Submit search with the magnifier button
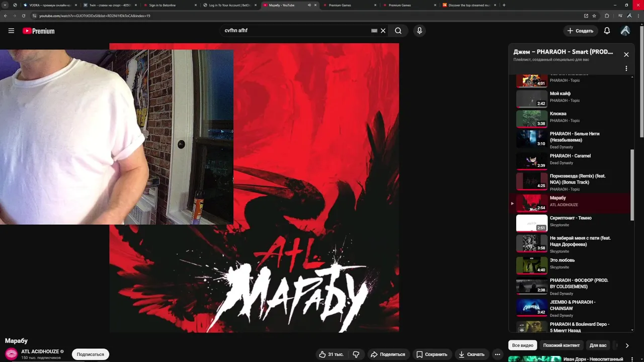644x362 pixels. (398, 31)
